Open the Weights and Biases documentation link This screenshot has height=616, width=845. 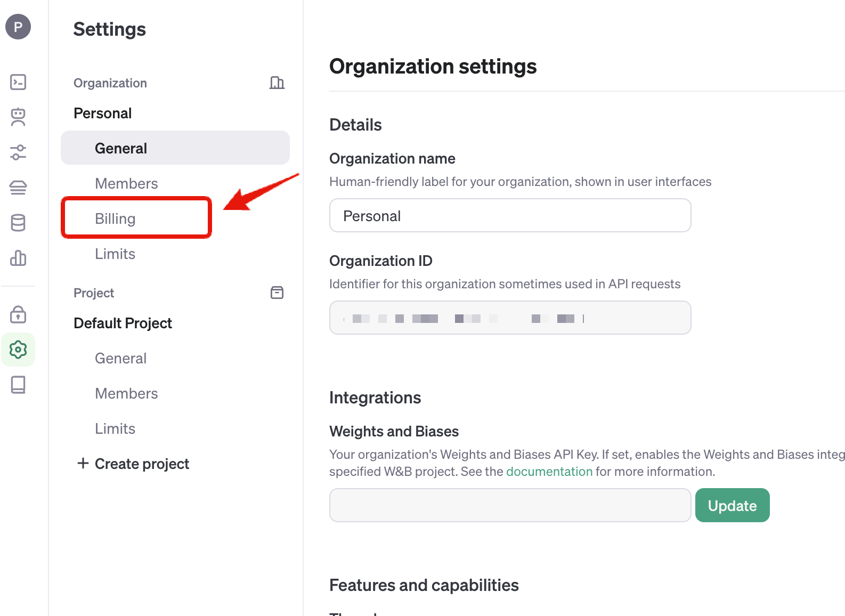point(549,472)
